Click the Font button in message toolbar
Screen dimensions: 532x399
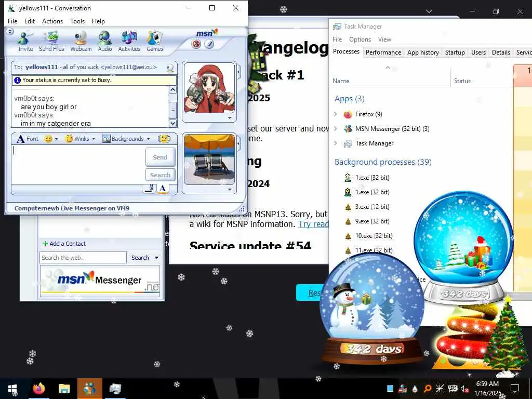(28, 138)
